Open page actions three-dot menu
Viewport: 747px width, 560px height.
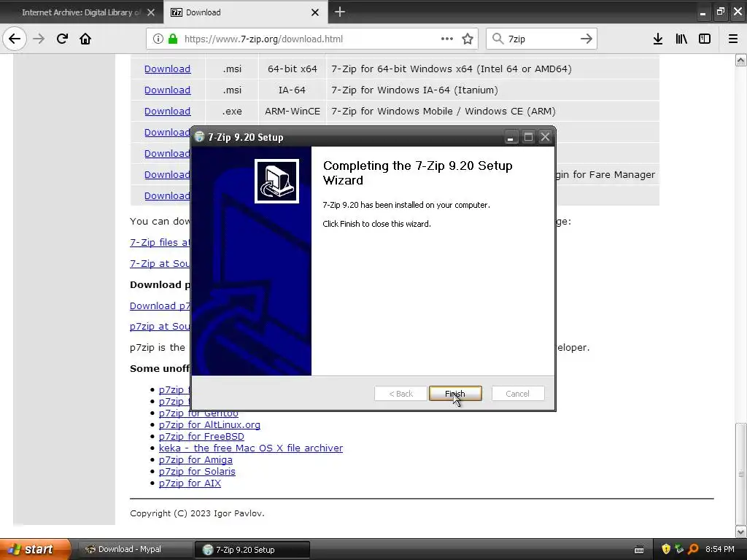click(x=447, y=39)
